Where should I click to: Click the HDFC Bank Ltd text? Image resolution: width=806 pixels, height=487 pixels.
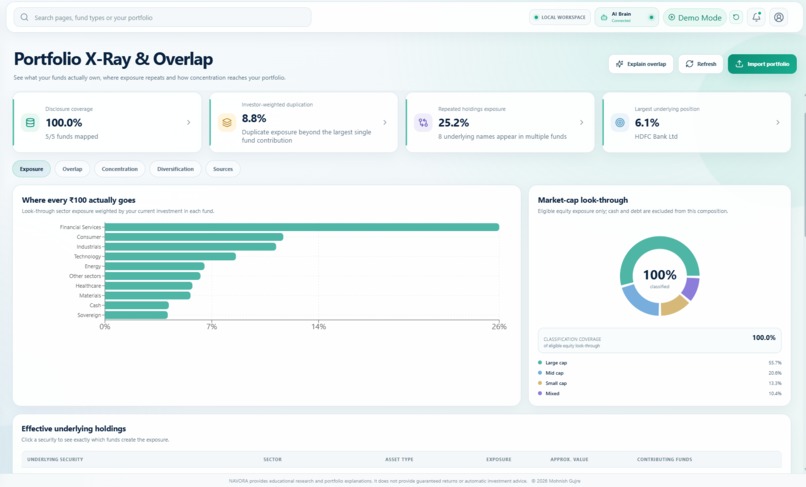[x=656, y=136]
